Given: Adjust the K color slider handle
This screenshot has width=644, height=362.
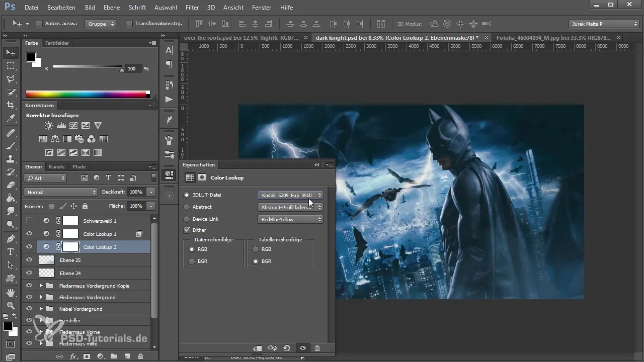Looking at the screenshot, I should pyautogui.click(x=122, y=71).
